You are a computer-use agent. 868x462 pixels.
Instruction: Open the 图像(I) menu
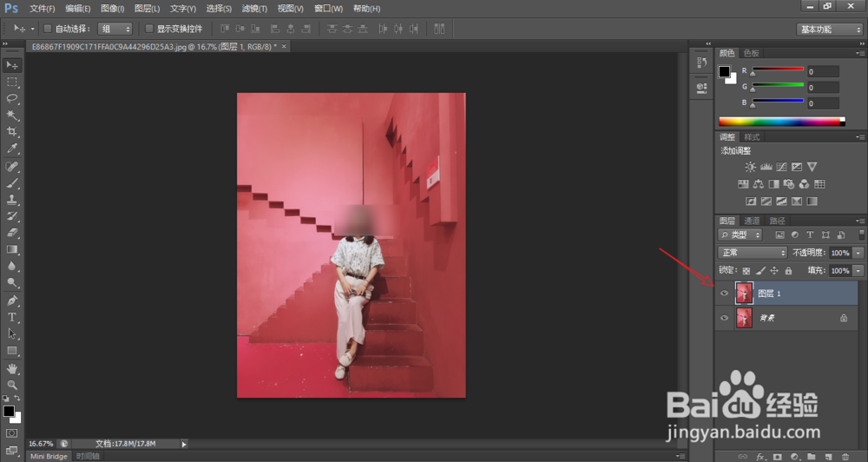113,9
